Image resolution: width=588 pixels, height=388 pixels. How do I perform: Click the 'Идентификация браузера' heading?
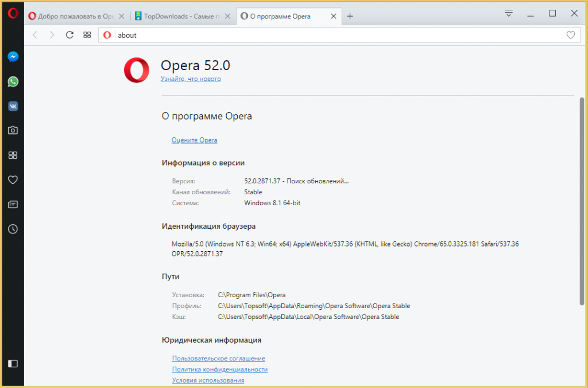point(209,226)
